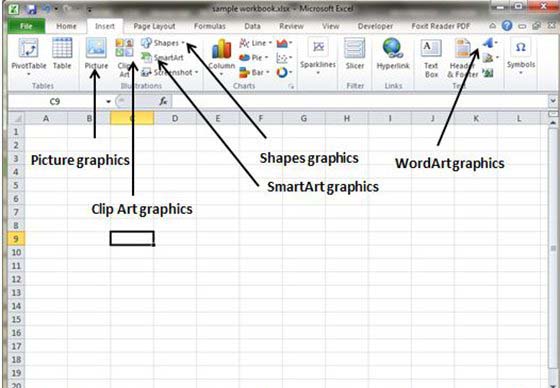Minimize the ribbon with the caret icon
Screen dimensions: 560x388
492,26
